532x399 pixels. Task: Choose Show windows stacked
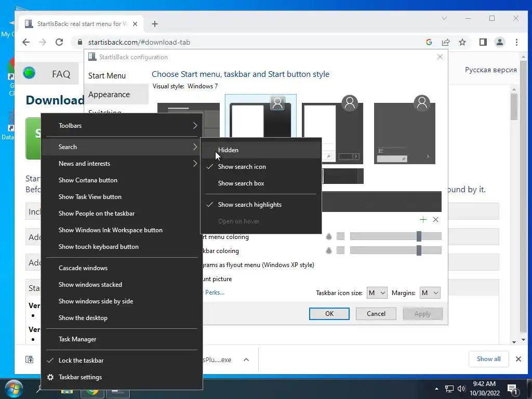[x=122, y=285]
